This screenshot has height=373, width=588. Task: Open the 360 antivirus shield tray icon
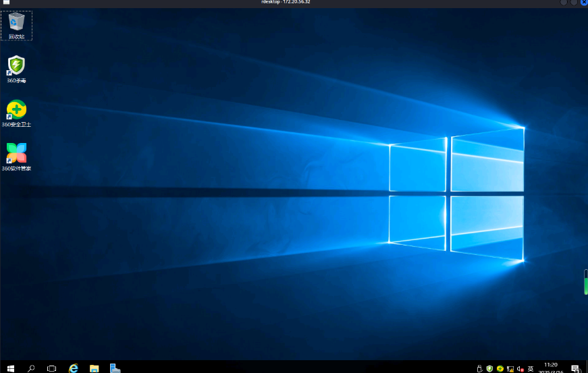[x=489, y=368]
